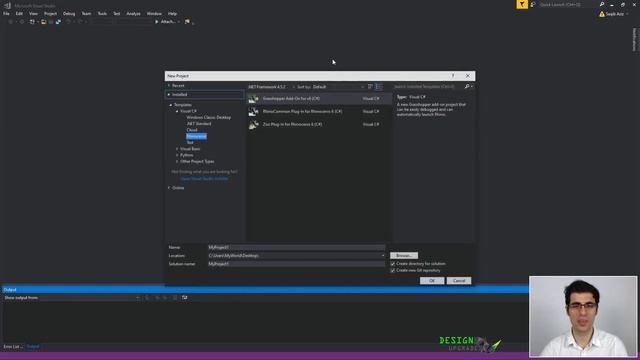This screenshot has height=360, width=640.
Task: Select highlighted Rhinoceros category
Action: 196,136
